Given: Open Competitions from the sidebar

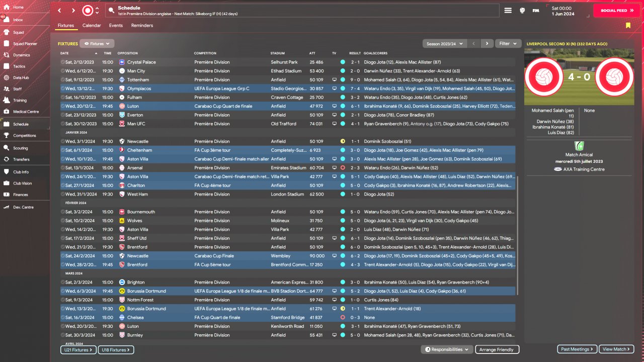Looking at the screenshot, I should pyautogui.click(x=25, y=135).
